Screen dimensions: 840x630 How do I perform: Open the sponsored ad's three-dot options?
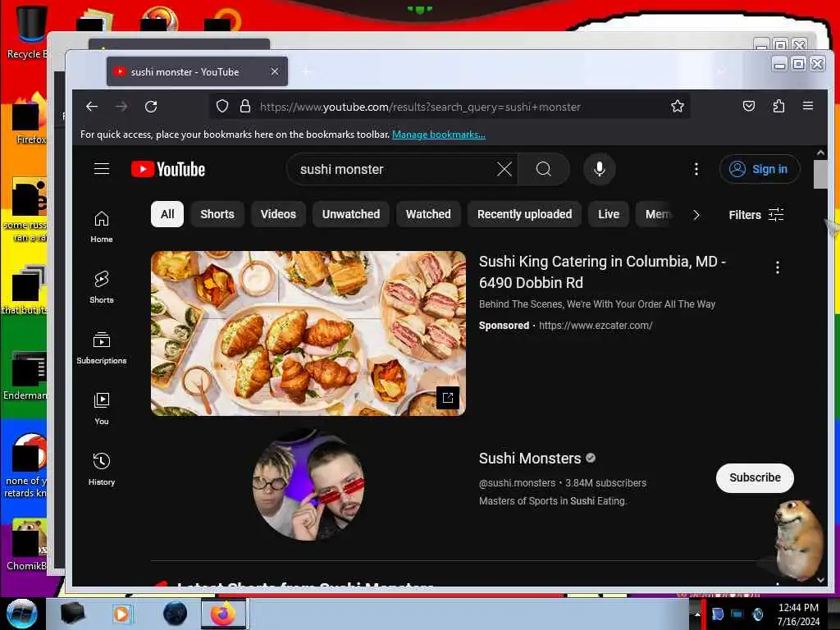pyautogui.click(x=778, y=267)
